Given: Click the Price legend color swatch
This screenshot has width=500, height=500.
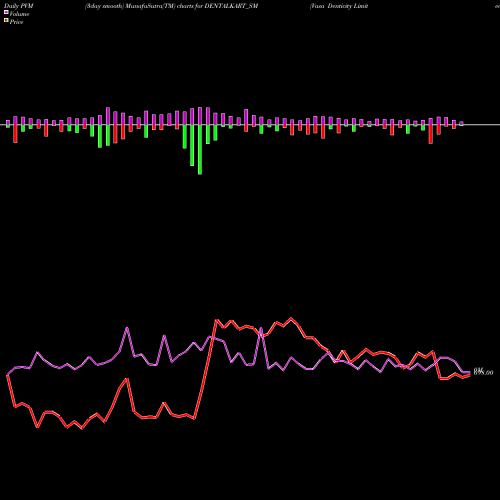Looking at the screenshot, I should (x=6, y=21).
